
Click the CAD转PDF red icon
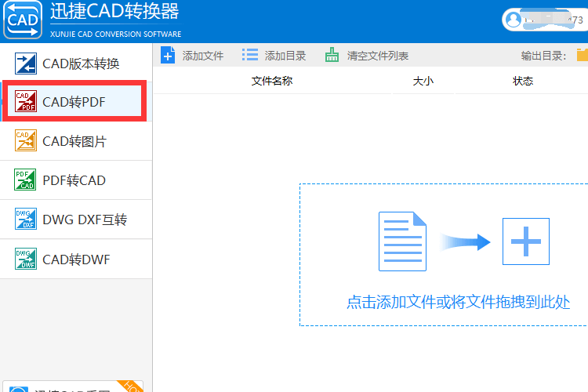[x=26, y=101]
